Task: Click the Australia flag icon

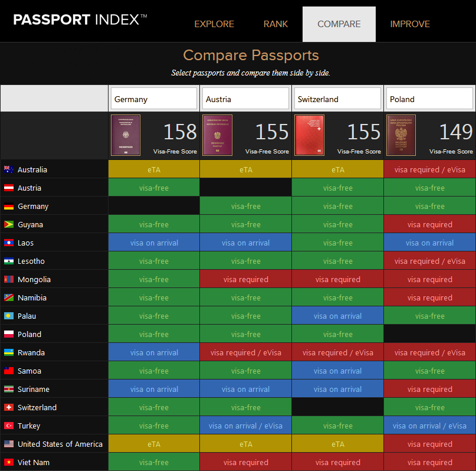Action: 9,170
